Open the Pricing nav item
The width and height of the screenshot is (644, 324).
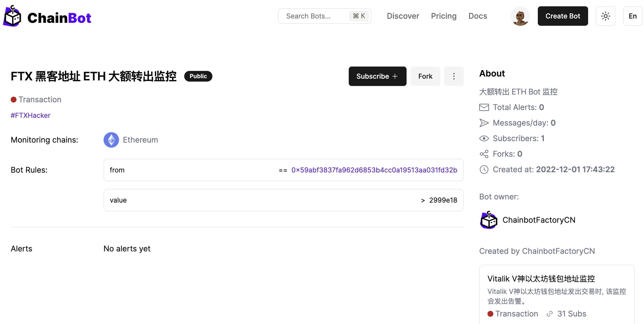[444, 16]
